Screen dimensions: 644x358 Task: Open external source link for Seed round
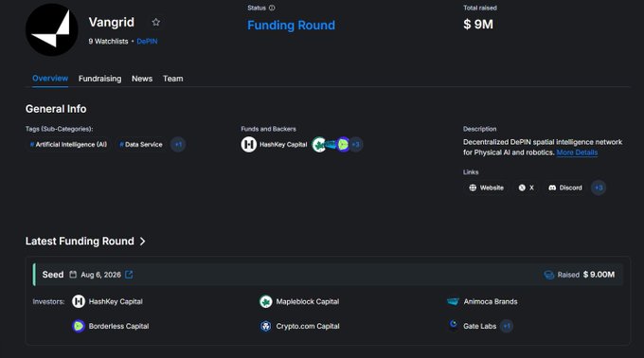tap(129, 275)
